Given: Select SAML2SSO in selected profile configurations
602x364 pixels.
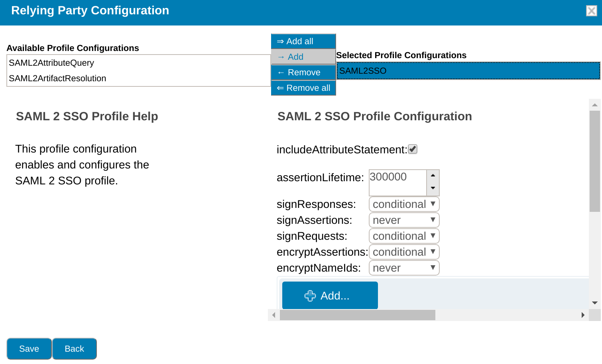Looking at the screenshot, I should (x=468, y=71).
